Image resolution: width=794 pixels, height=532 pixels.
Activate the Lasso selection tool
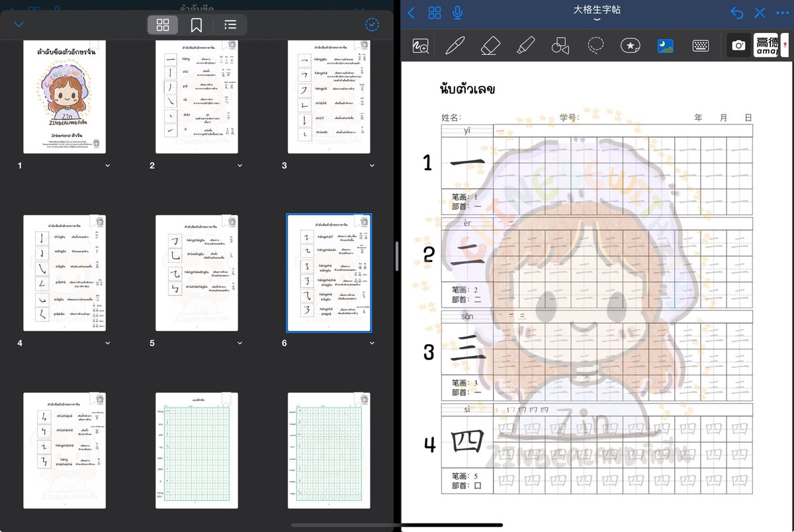(595, 45)
